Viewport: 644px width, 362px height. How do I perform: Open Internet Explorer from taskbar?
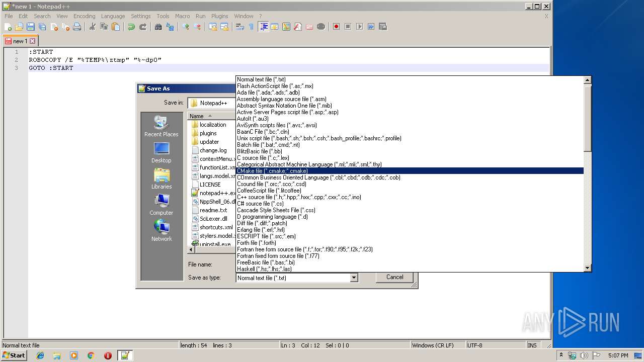click(x=40, y=355)
